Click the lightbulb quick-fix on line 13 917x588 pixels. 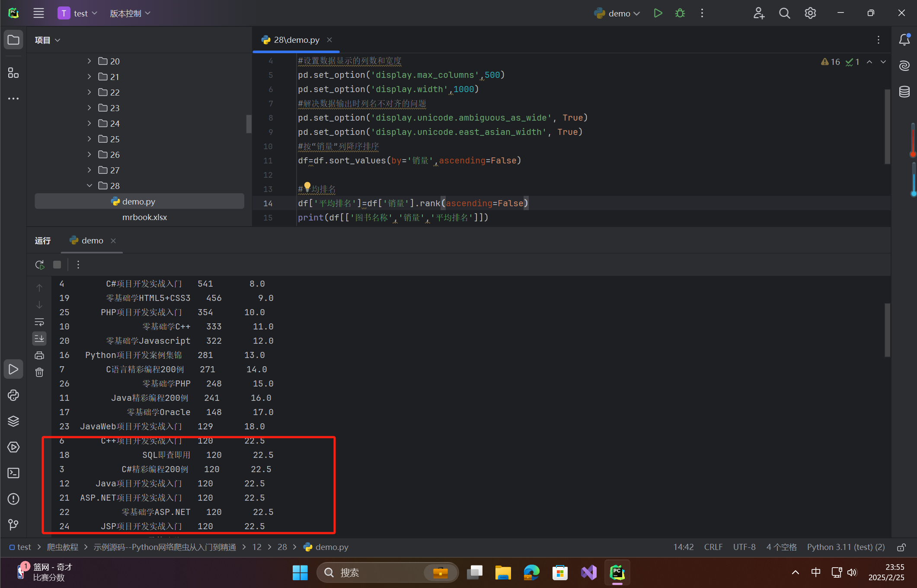307,186
